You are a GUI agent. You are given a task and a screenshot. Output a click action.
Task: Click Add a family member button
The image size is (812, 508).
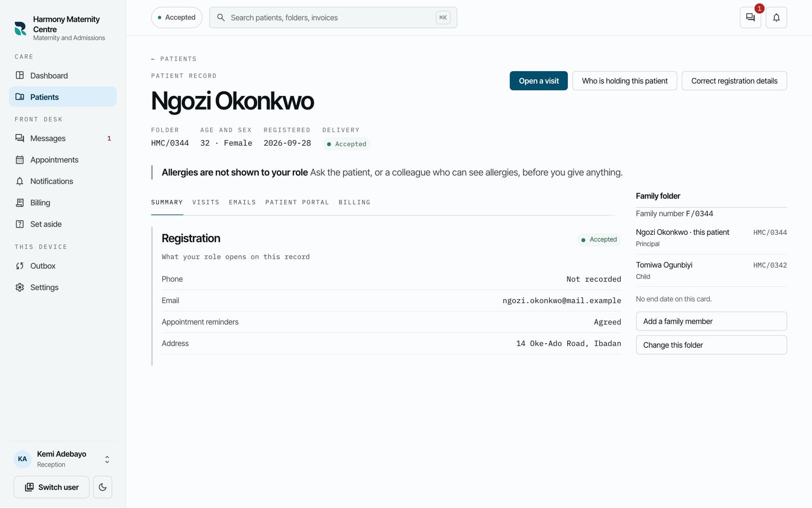712,321
